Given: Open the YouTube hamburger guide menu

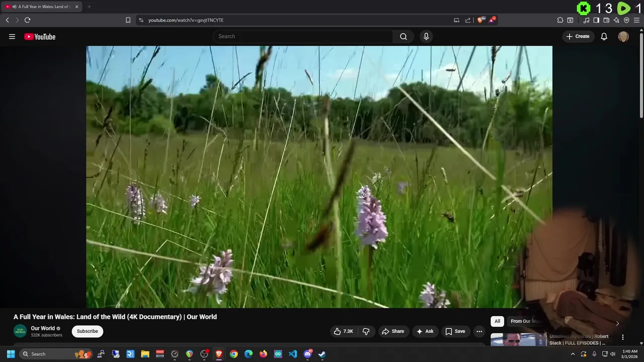Looking at the screenshot, I should click(12, 36).
